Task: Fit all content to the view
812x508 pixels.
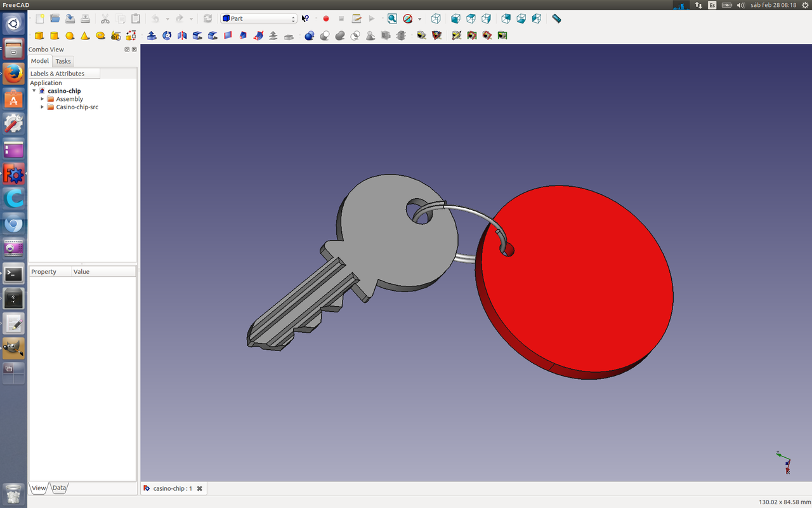Action: pyautogui.click(x=392, y=18)
